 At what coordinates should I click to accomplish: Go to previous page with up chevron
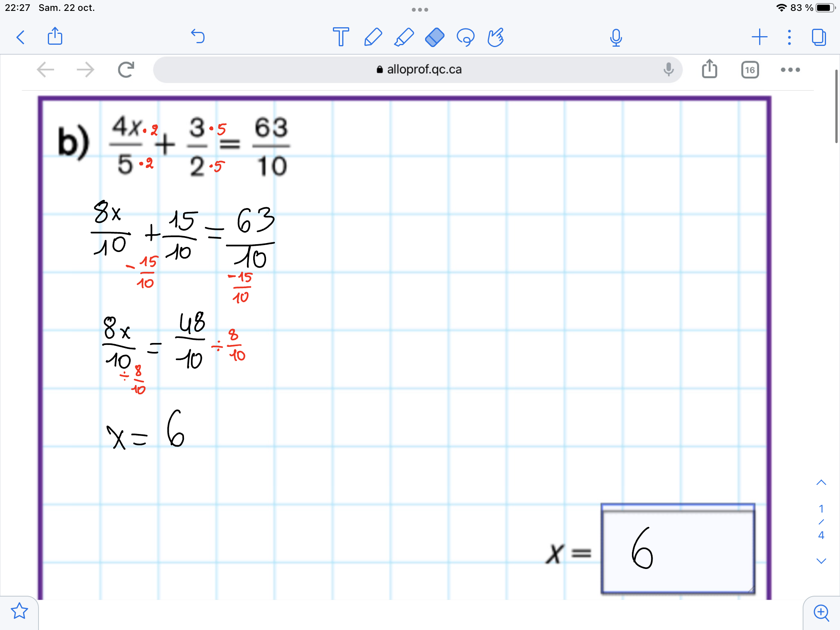pos(821,483)
